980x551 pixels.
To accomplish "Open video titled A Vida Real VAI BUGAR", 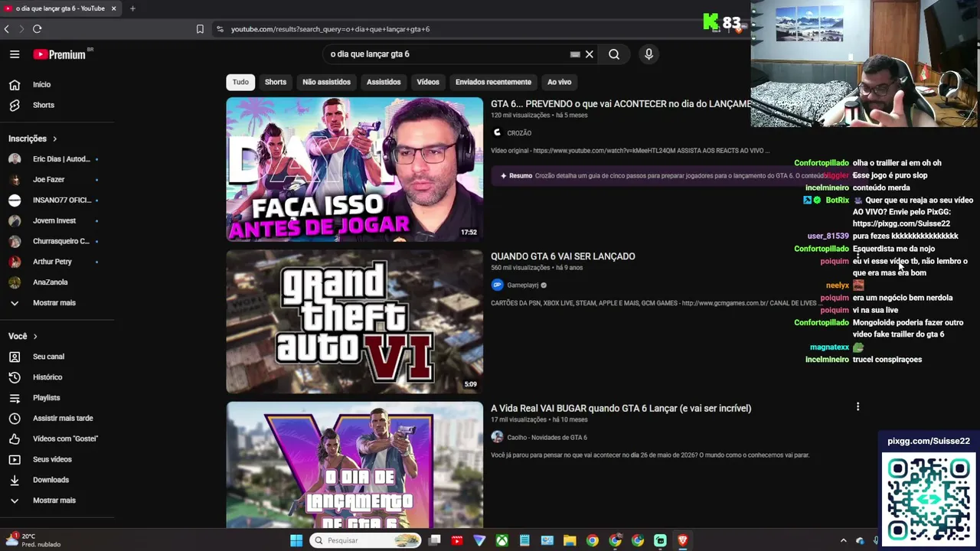I will (621, 408).
